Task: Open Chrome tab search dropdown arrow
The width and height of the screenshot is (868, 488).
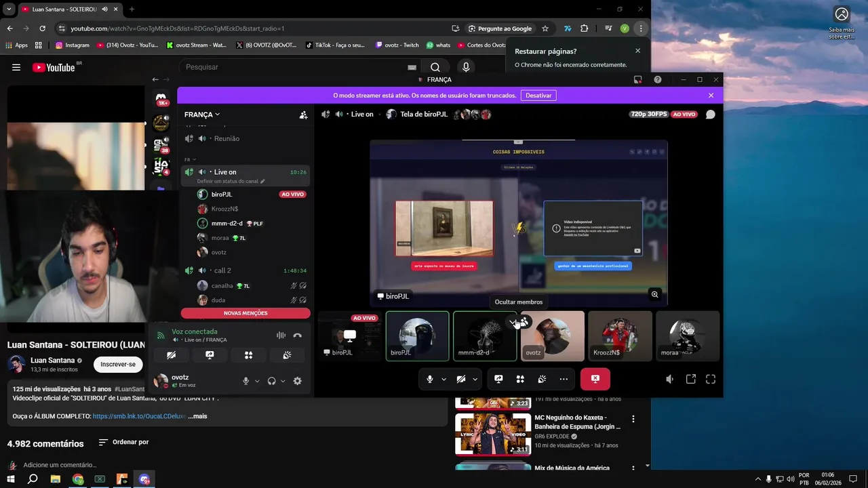Action: point(9,9)
